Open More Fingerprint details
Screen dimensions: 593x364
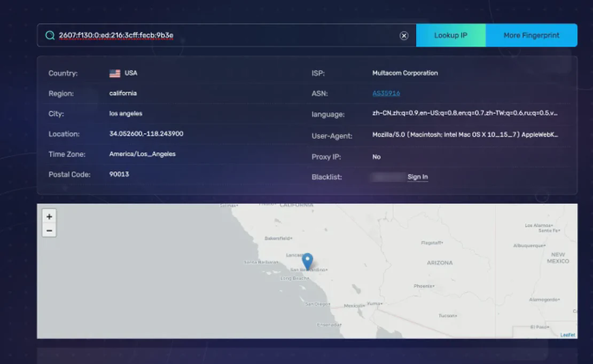point(531,35)
